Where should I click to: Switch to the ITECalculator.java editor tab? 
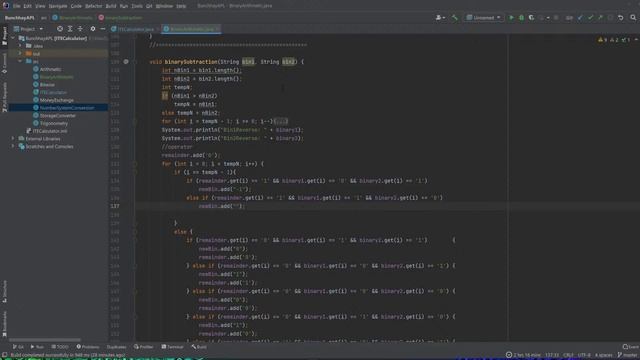pyautogui.click(x=135, y=29)
